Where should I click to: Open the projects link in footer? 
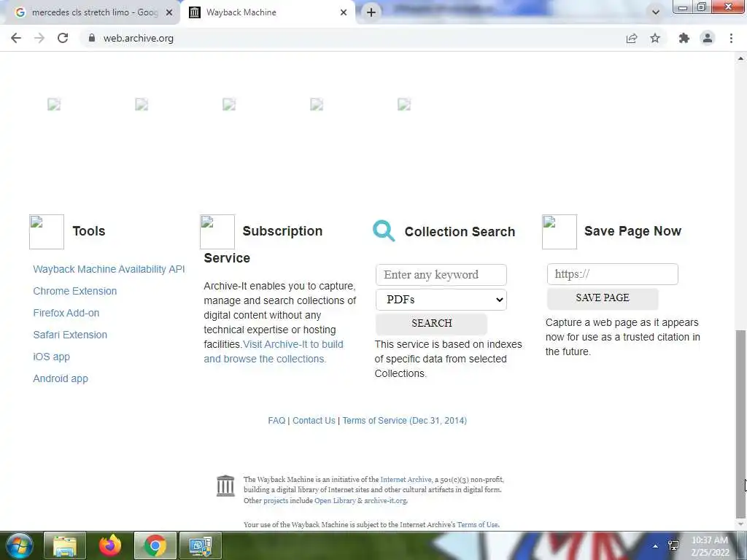276,501
